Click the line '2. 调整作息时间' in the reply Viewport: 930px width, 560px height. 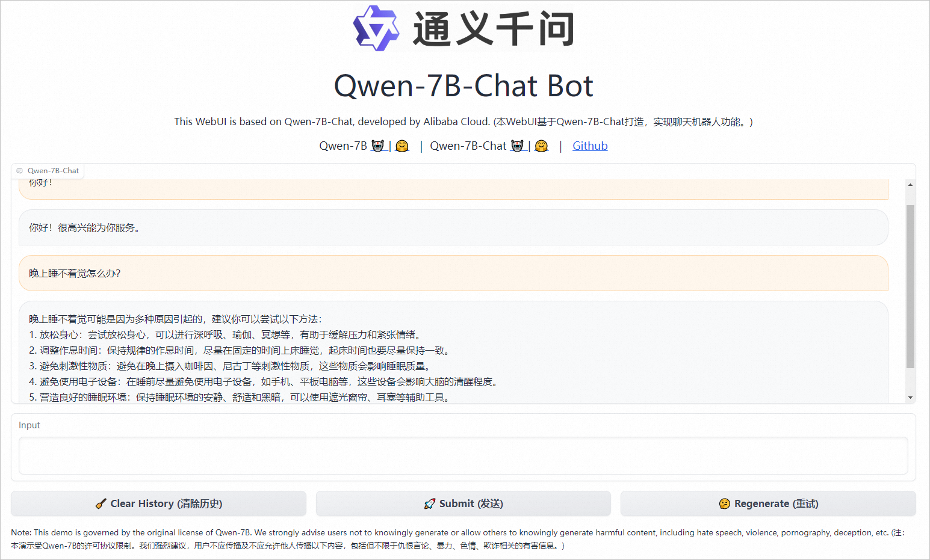[x=241, y=350]
